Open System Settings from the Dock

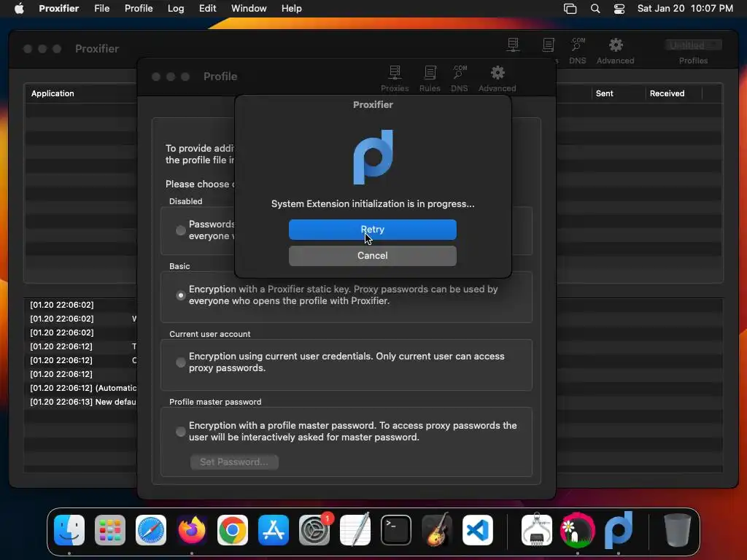pos(314,530)
